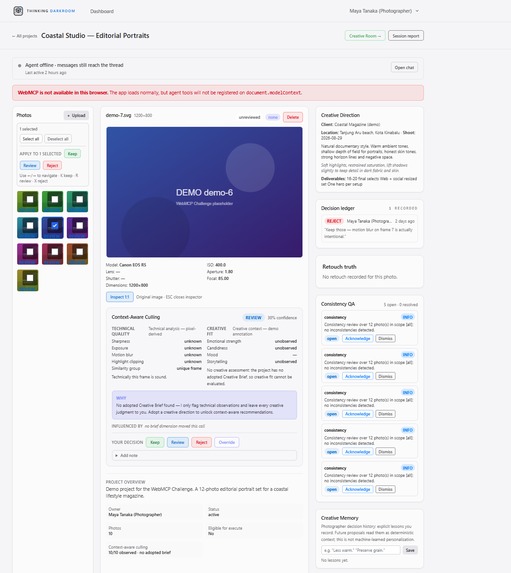The image size is (511, 573).
Task: Choose Review under Your Decision
Action: pos(178,443)
